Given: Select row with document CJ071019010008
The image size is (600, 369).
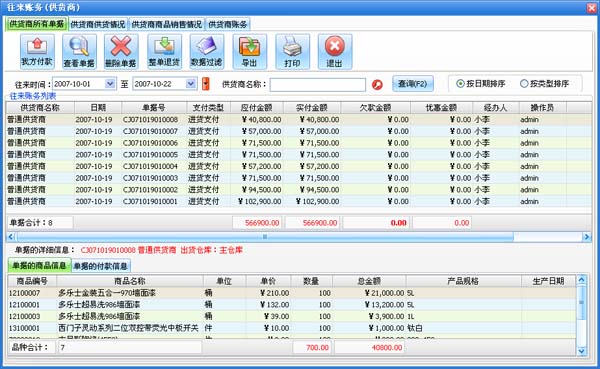Looking at the screenshot, I should (x=298, y=119).
